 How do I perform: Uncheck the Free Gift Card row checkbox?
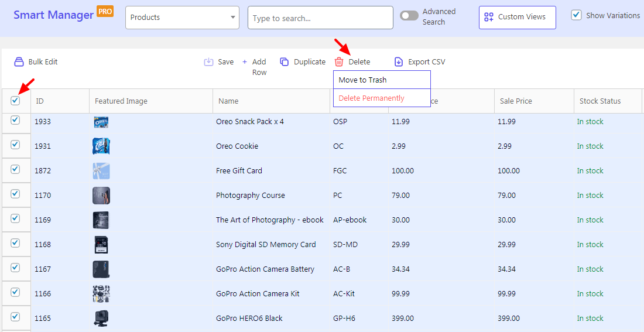click(x=15, y=169)
